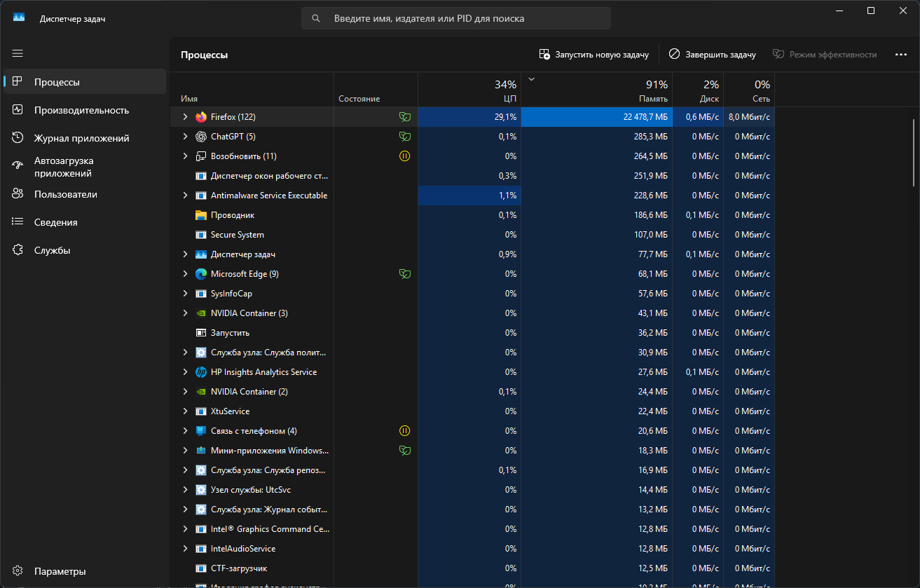Image resolution: width=920 pixels, height=588 pixels.
Task: Switch to Пользователи tab
Action: [x=85, y=194]
